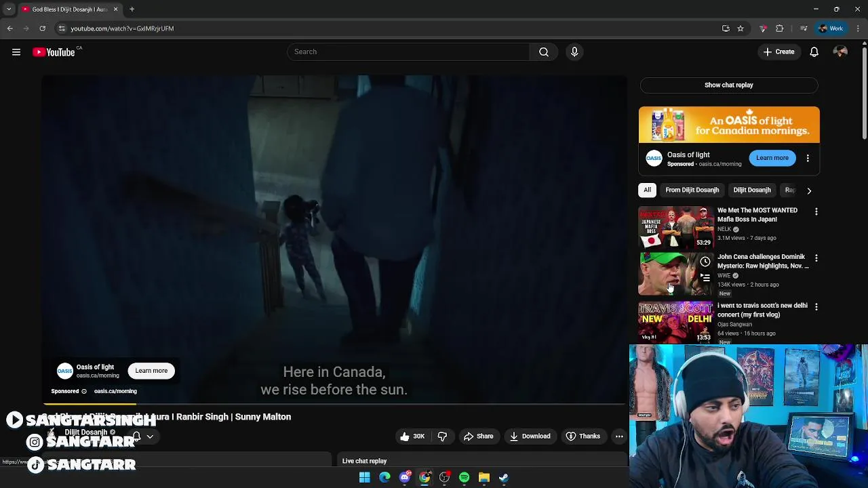
Task: Open File Explorer from taskbar
Action: click(x=484, y=478)
